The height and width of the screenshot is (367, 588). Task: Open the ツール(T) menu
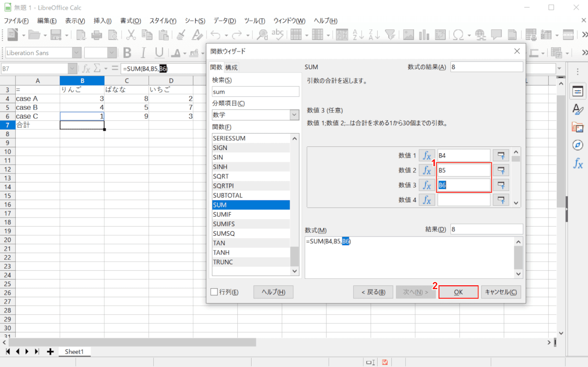click(x=255, y=21)
